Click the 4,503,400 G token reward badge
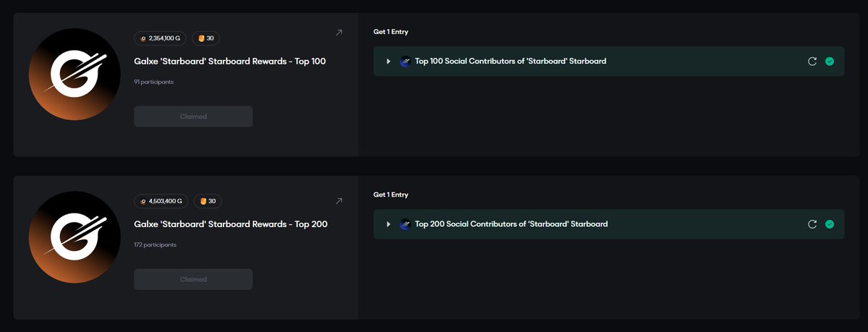Screen dimensions: 868x332 161,201
